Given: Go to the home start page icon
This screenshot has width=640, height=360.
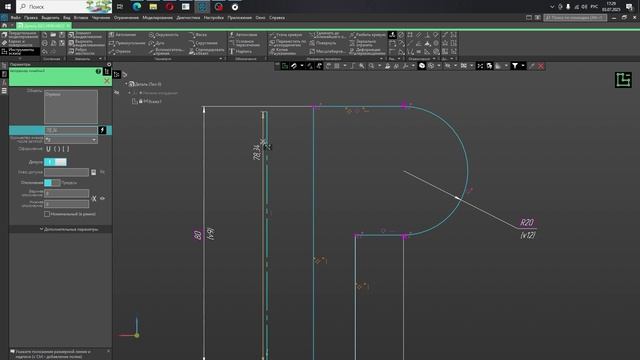Looking at the screenshot, I should pos(4,25).
